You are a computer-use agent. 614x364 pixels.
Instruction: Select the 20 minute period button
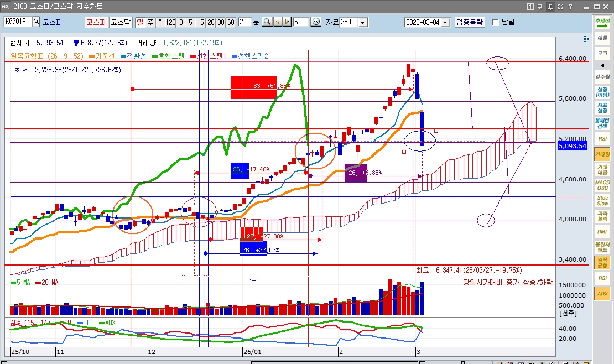pyautogui.click(x=211, y=22)
